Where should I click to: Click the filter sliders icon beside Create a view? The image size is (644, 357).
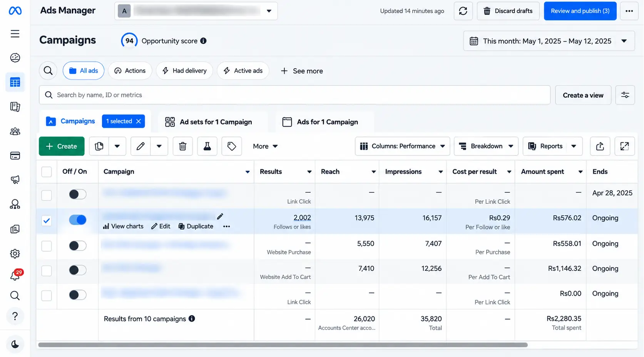coord(625,95)
